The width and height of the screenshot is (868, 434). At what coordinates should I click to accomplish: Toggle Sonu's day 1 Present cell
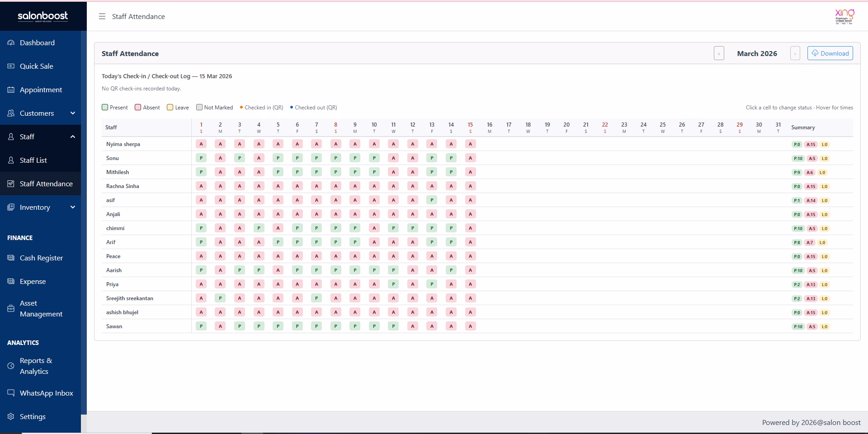pos(201,158)
